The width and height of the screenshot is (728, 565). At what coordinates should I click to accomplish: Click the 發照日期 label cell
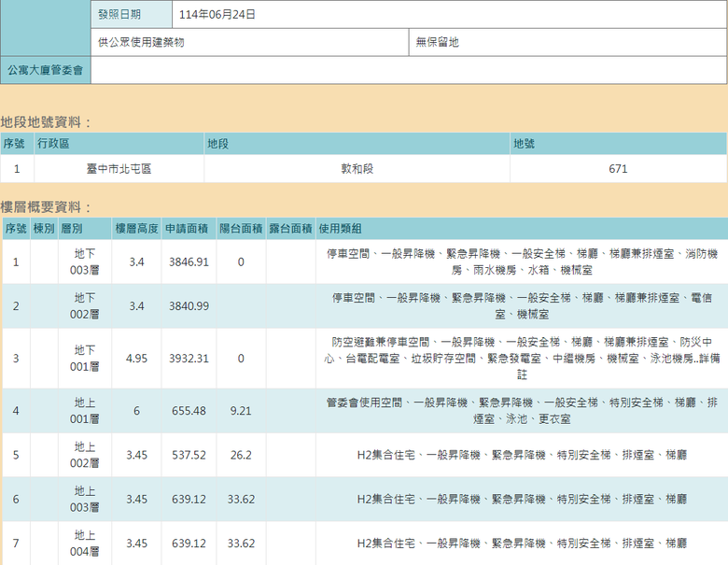[x=132, y=14]
